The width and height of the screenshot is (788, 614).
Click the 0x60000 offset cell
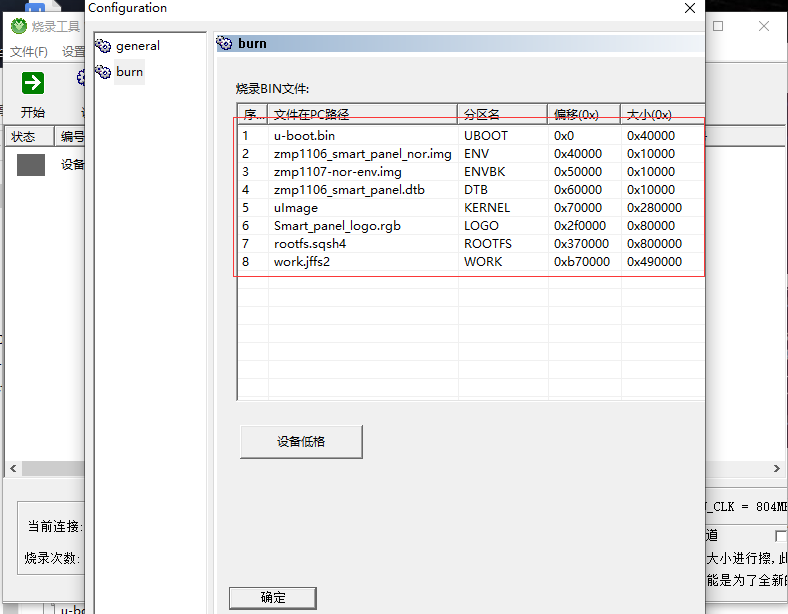click(578, 190)
